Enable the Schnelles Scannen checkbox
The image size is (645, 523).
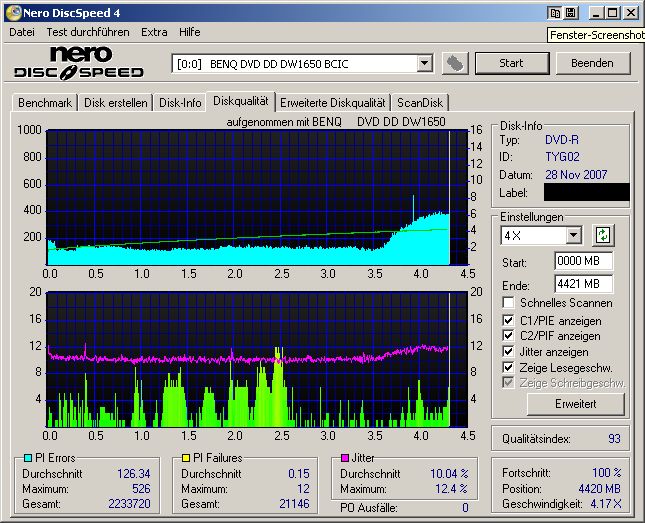[509, 303]
